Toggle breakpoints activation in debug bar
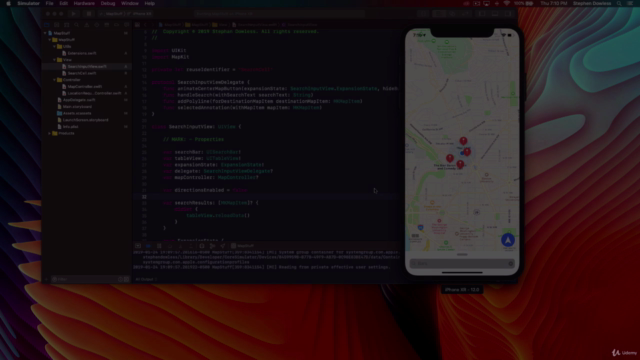The width and height of the screenshot is (640, 360). point(149,246)
